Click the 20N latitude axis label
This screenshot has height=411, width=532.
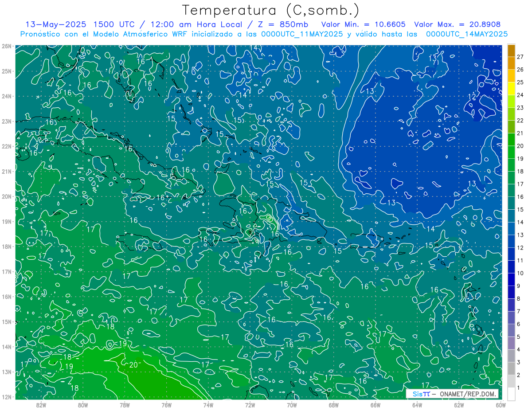tap(6, 196)
